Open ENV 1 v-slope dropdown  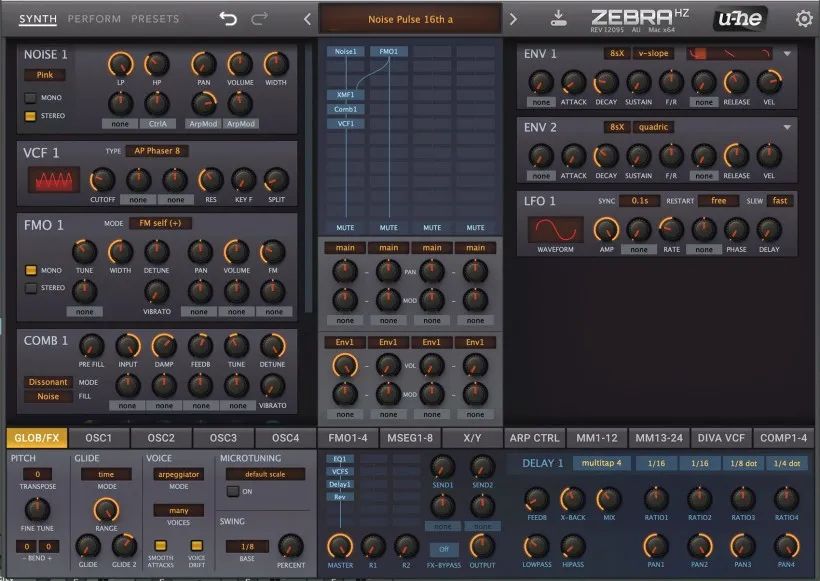tap(653, 53)
